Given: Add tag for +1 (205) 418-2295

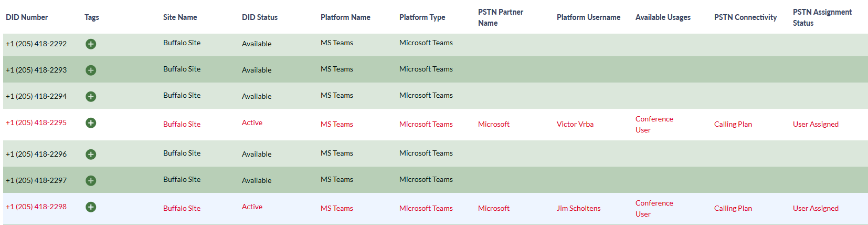Looking at the screenshot, I should [x=91, y=123].
